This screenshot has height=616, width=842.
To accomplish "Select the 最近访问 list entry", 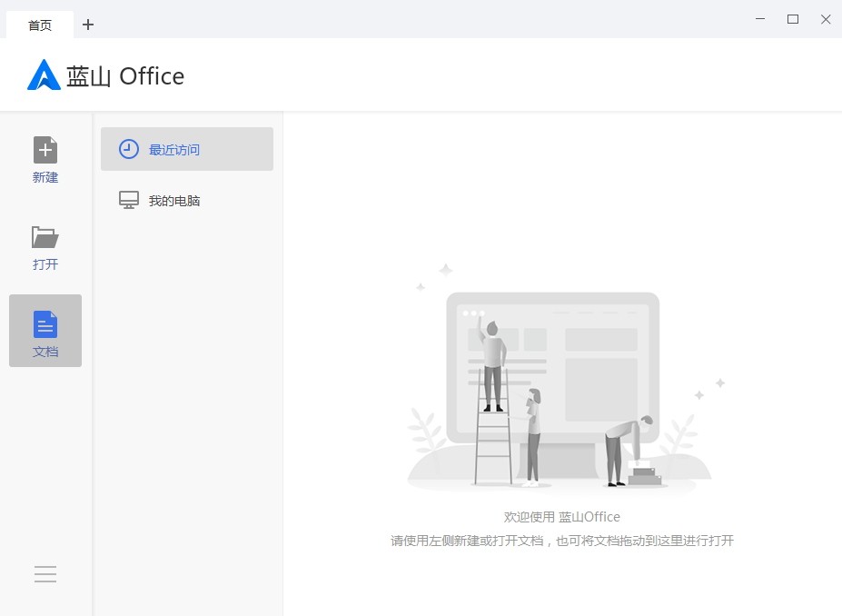I will point(186,149).
